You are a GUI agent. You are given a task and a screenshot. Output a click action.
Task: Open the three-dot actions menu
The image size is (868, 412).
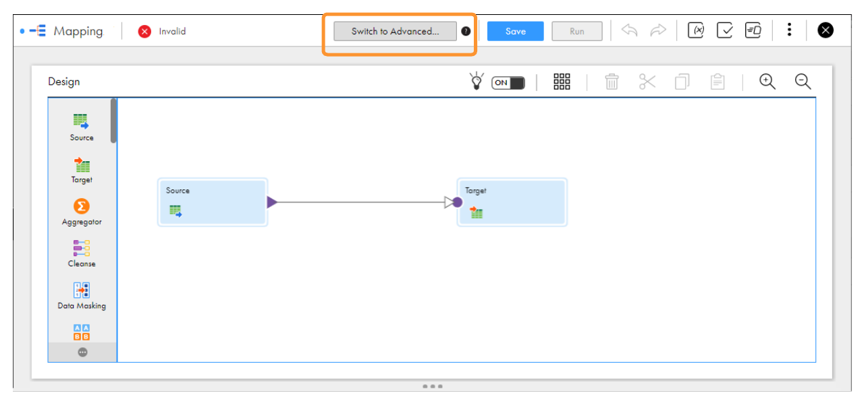789,30
